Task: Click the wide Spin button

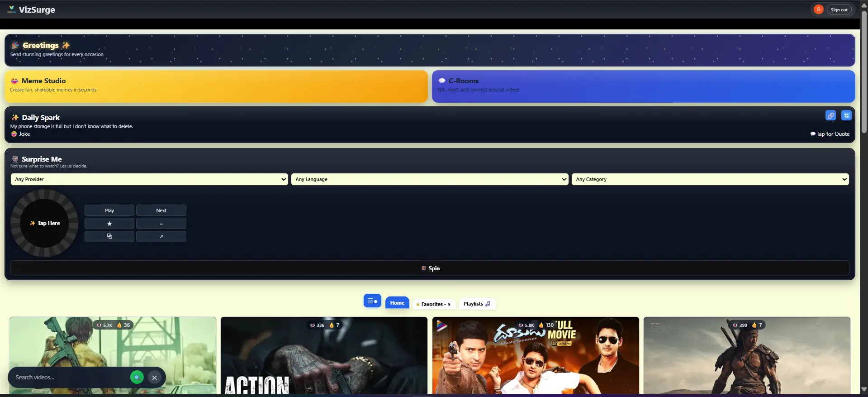Action: [430, 268]
